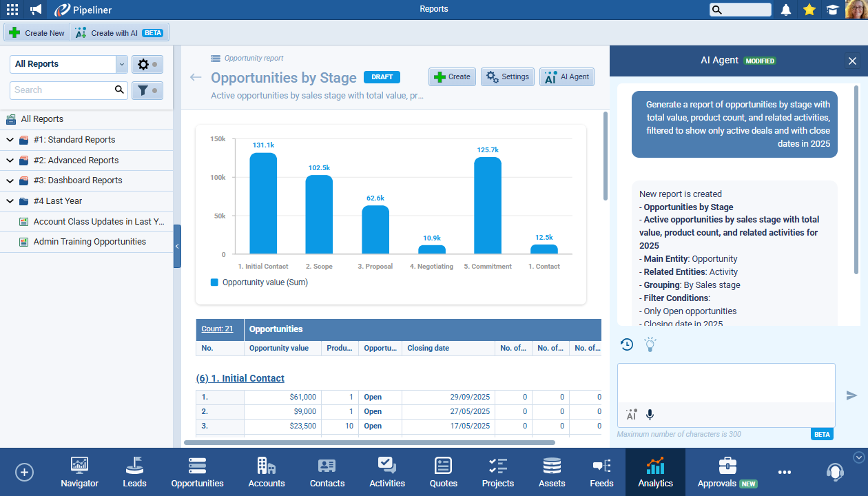Screen dimensions: 868x496
Task: Toggle Opportunity value (Sum) legend series
Action: point(259,282)
